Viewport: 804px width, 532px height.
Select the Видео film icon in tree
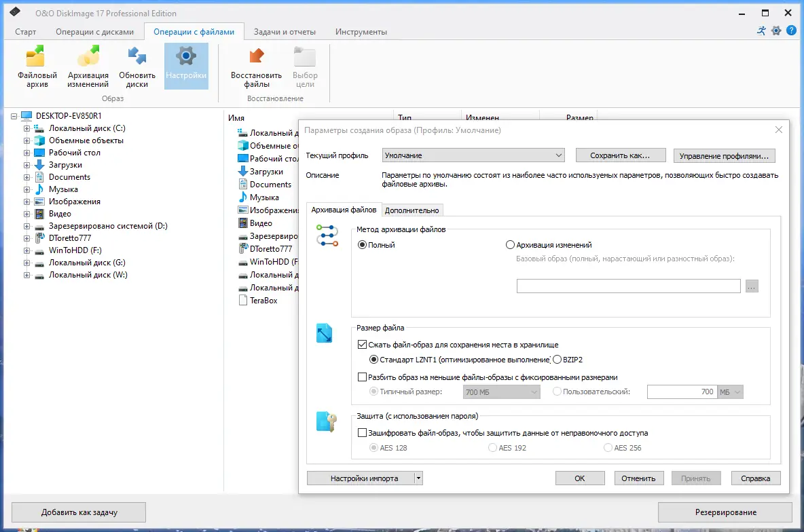(39, 214)
